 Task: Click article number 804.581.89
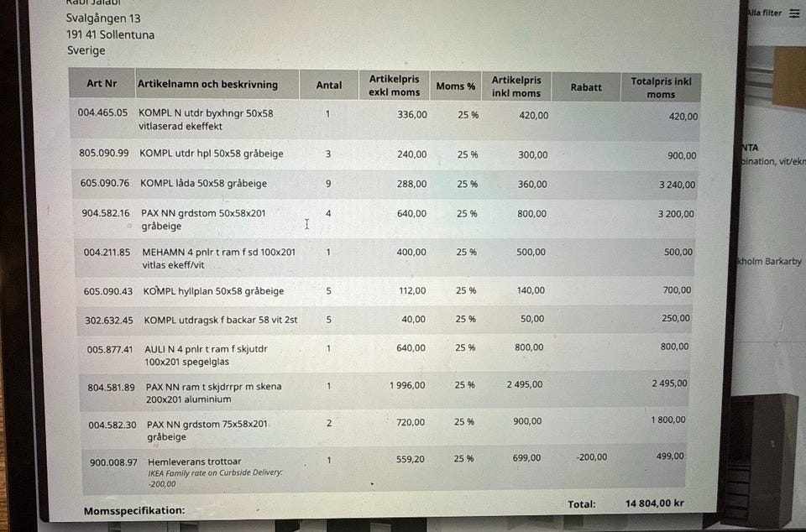pos(111,387)
